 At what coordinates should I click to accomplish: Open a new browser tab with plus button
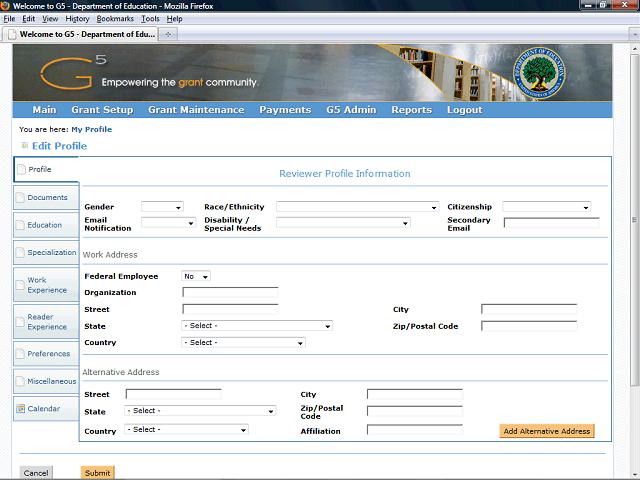(169, 33)
